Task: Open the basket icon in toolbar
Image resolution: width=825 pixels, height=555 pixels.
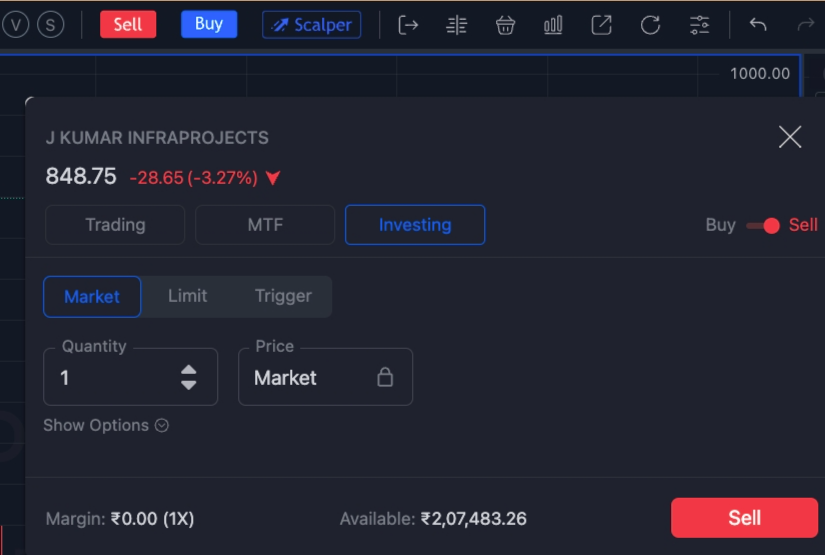Action: 505,25
